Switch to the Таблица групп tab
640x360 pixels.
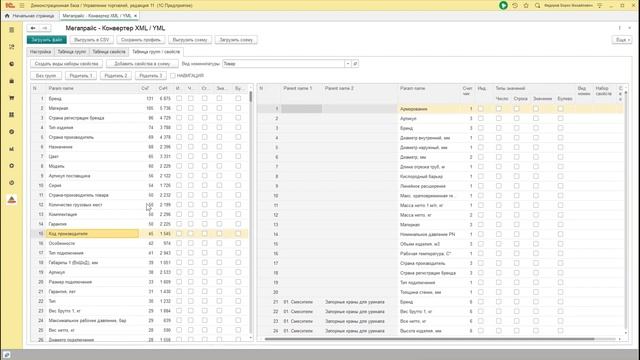(72, 52)
